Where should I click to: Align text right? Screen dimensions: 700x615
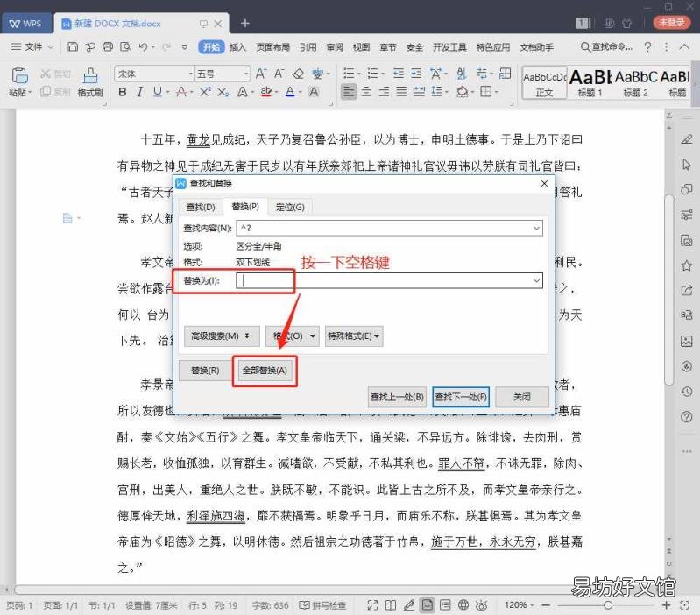pyautogui.click(x=384, y=92)
